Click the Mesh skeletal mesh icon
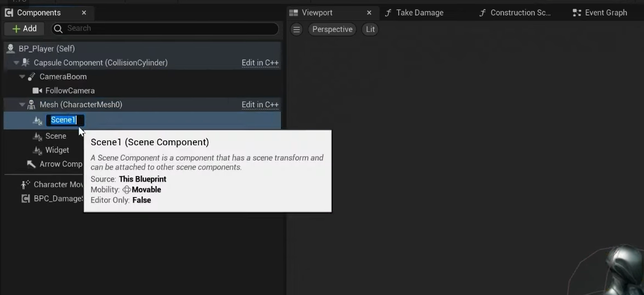The width and height of the screenshot is (644, 295). (31, 105)
